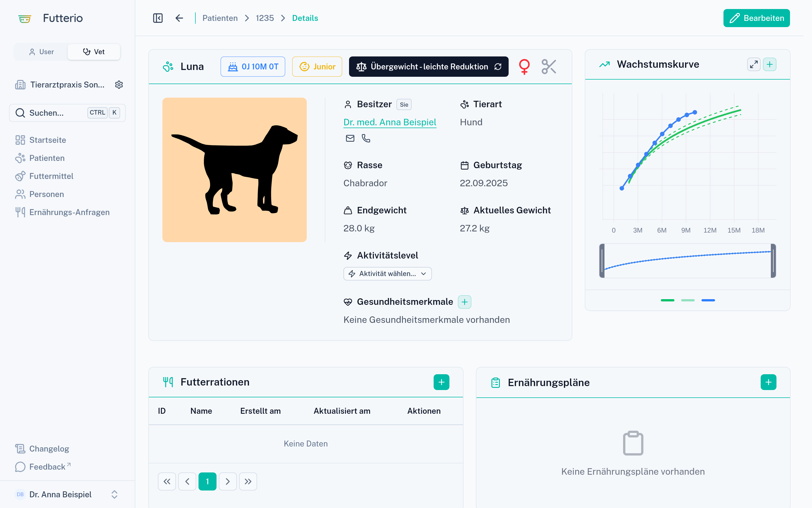Click the Name column header

point(201,411)
